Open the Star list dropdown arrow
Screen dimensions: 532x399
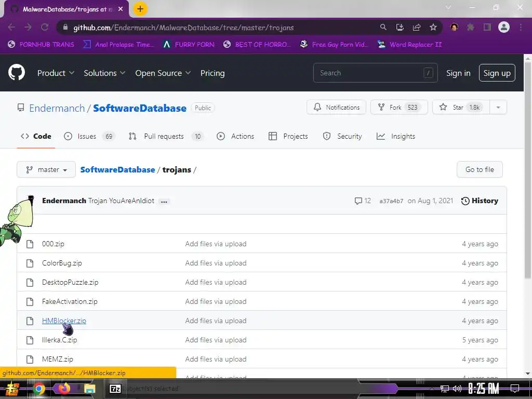(498, 107)
